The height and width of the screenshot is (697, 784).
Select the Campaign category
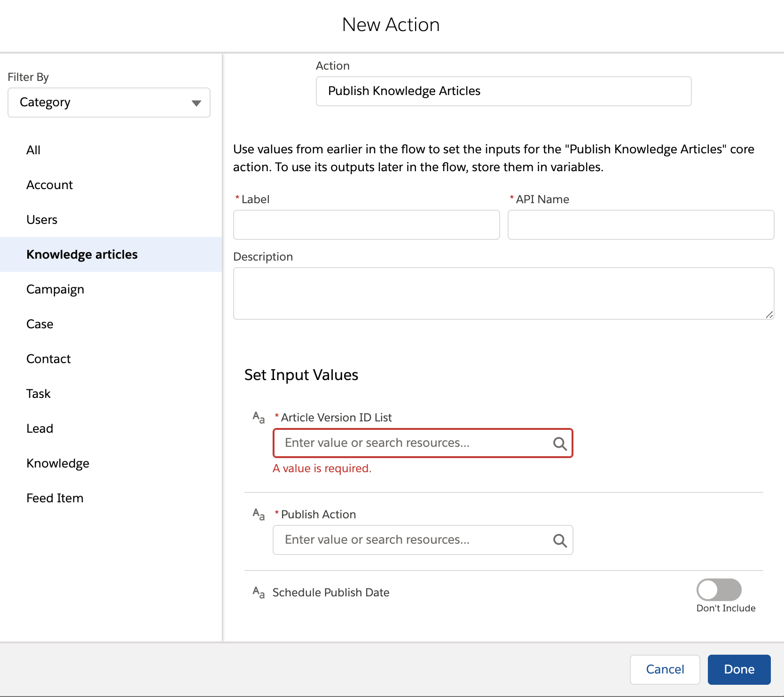[x=55, y=289]
